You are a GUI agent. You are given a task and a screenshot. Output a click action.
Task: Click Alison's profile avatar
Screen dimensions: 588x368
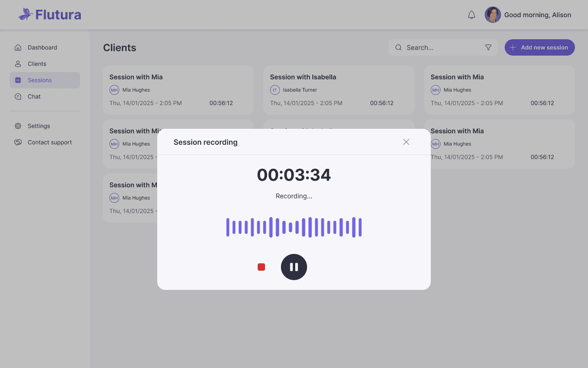(x=493, y=15)
